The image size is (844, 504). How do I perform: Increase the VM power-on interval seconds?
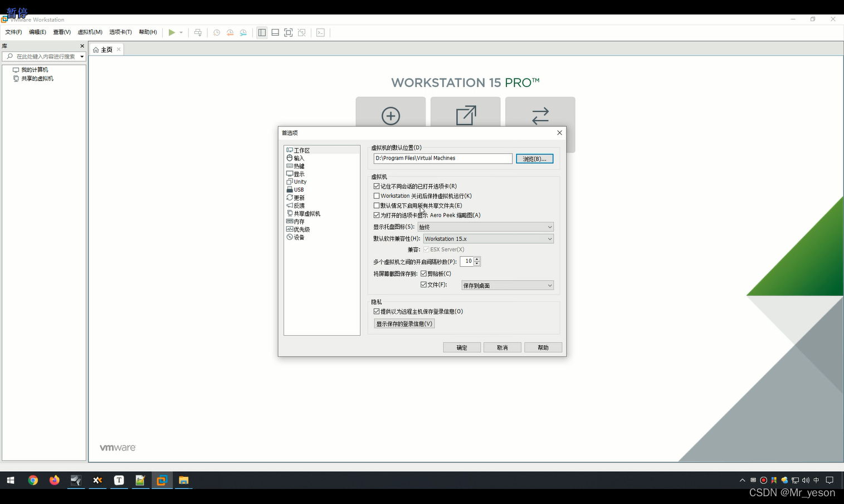click(477, 259)
